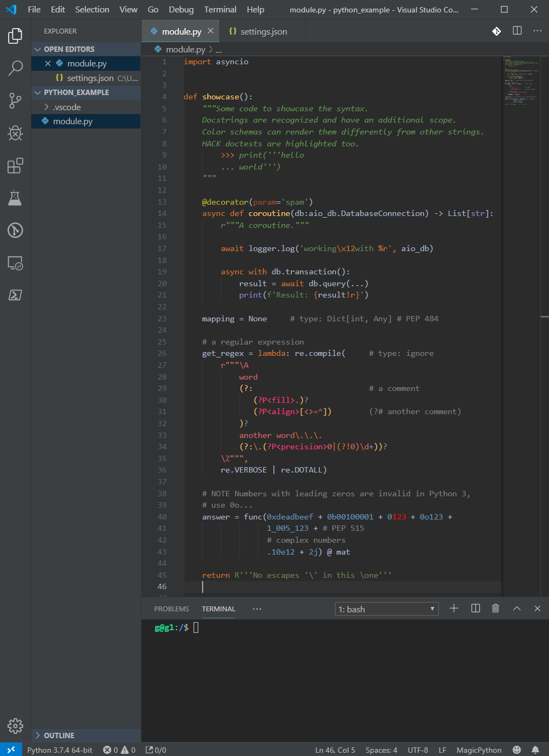Image resolution: width=549 pixels, height=756 pixels.
Task: Maximize the panel with up chevron
Action: (x=517, y=609)
